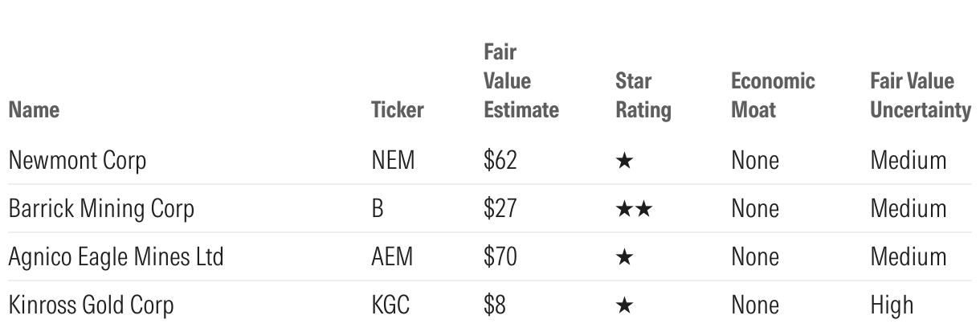The image size is (980, 336).
Task: Sort by Fair Value Estimate column header
Action: pyautogui.click(x=521, y=81)
